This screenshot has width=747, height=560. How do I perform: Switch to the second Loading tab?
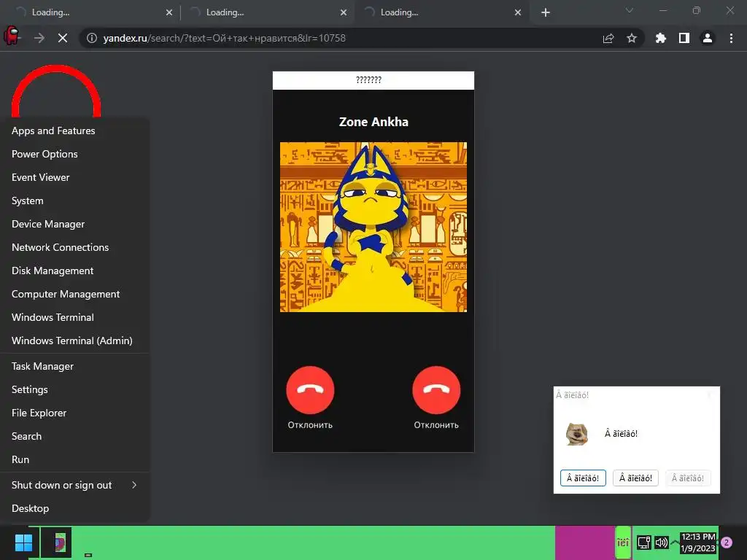pyautogui.click(x=267, y=12)
